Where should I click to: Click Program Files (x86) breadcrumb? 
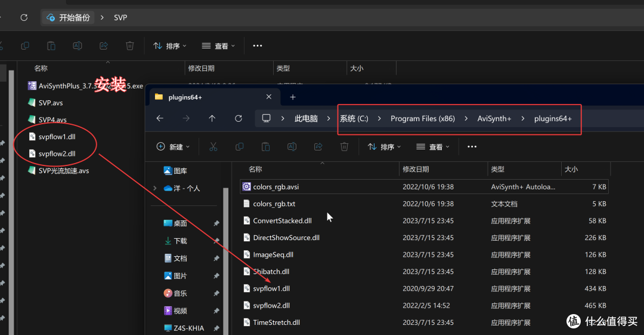tap(423, 118)
